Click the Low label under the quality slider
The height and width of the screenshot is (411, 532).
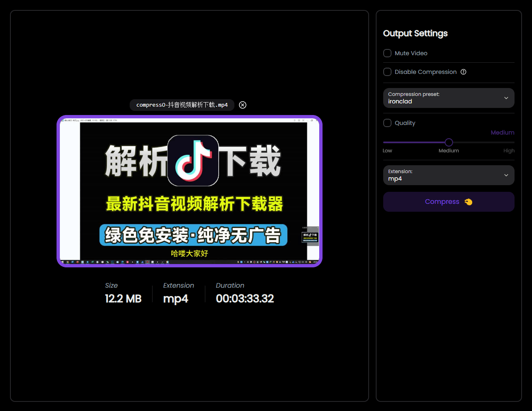click(x=387, y=151)
